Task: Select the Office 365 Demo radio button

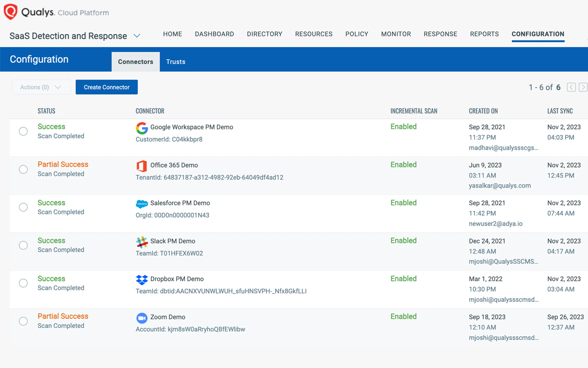Action: tap(23, 169)
